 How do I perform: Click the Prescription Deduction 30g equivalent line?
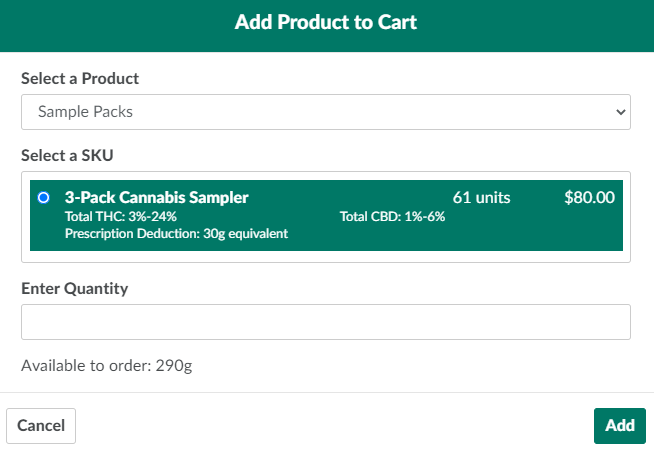tap(176, 234)
